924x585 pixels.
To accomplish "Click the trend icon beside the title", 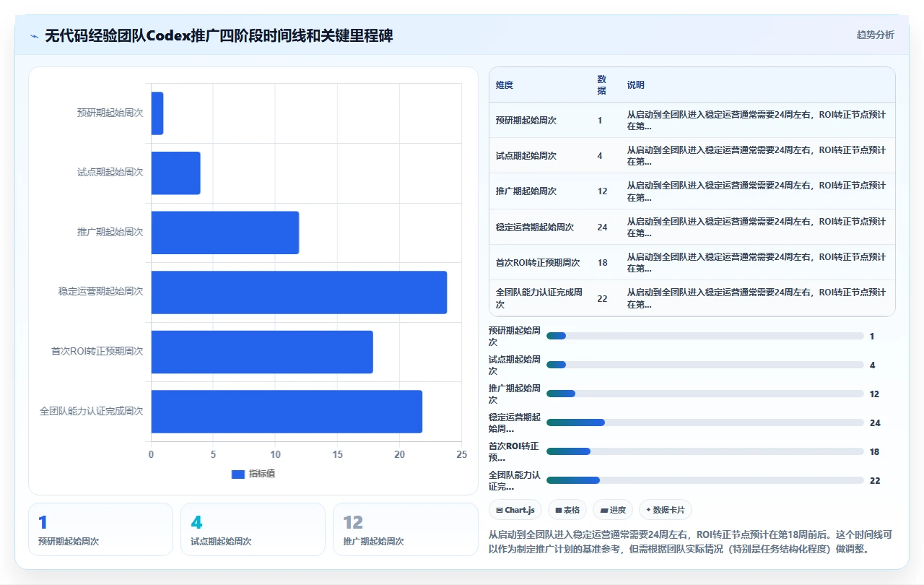I will click(35, 36).
